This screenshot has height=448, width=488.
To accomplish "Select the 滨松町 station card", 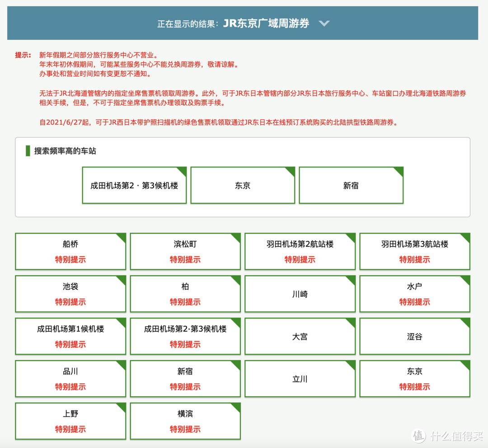I will pos(185,252).
